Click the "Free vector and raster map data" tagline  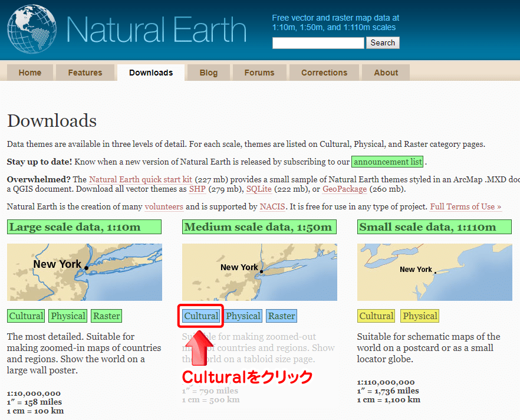click(x=335, y=22)
